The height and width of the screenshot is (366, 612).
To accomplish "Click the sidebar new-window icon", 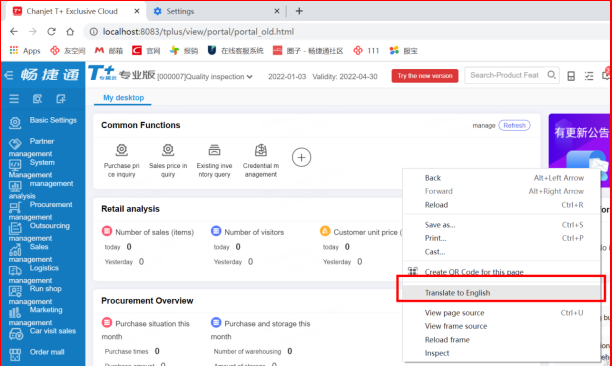I will (x=60, y=99).
